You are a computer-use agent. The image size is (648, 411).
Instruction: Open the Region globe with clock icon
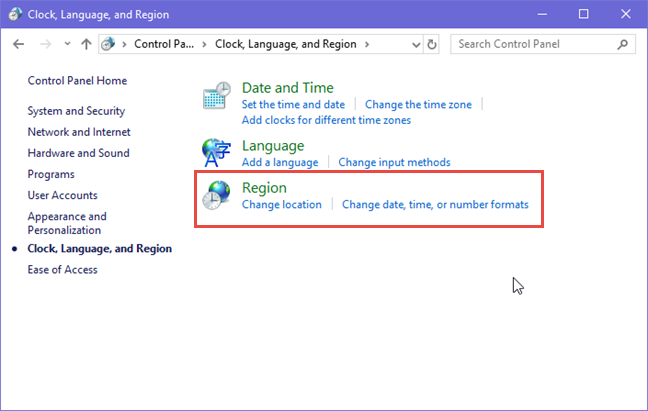tap(216, 195)
